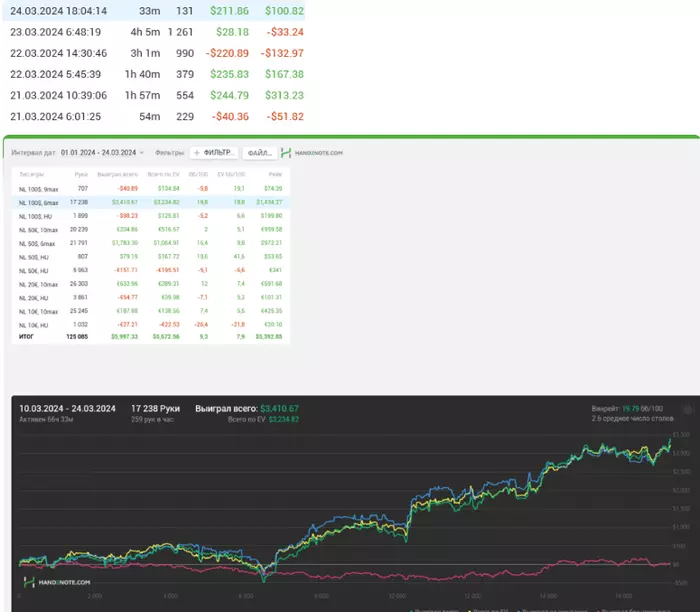Viewport: 700px width, 612px height.
Task: Select the NL 50$, HU row
Action: [x=151, y=257]
